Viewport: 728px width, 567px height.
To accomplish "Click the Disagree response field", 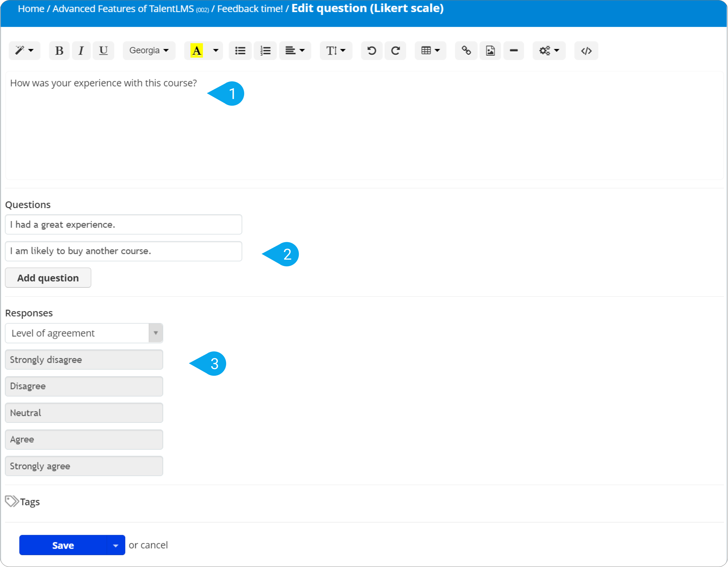I will point(84,386).
